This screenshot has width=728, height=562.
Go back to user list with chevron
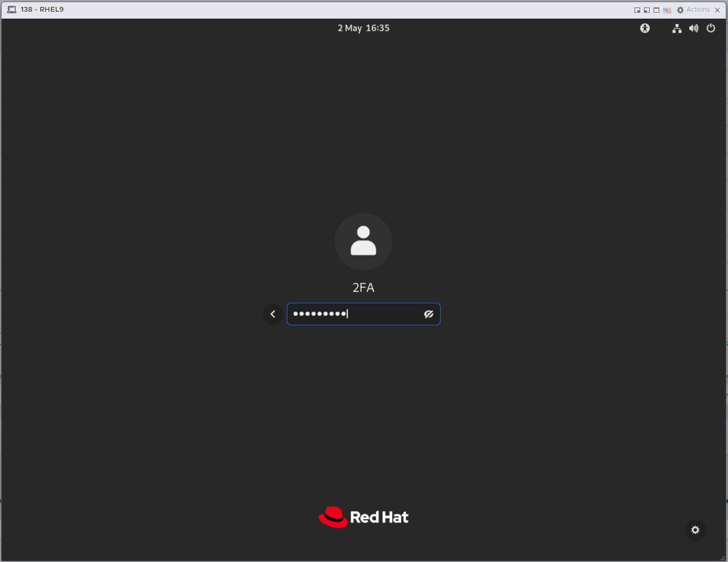[273, 314]
